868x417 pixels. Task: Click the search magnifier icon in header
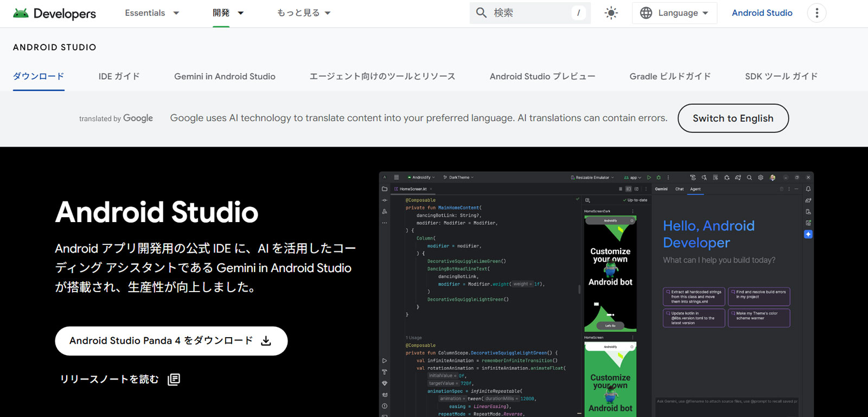pos(481,12)
